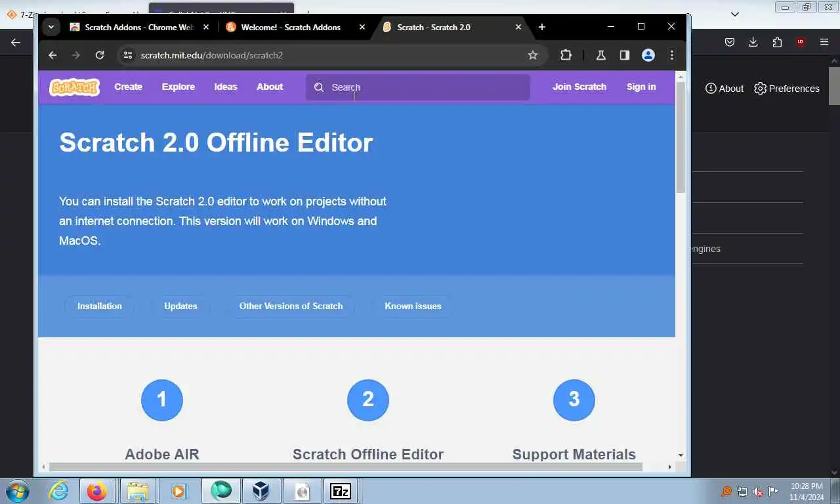Bookmark this page with star icon

click(533, 55)
